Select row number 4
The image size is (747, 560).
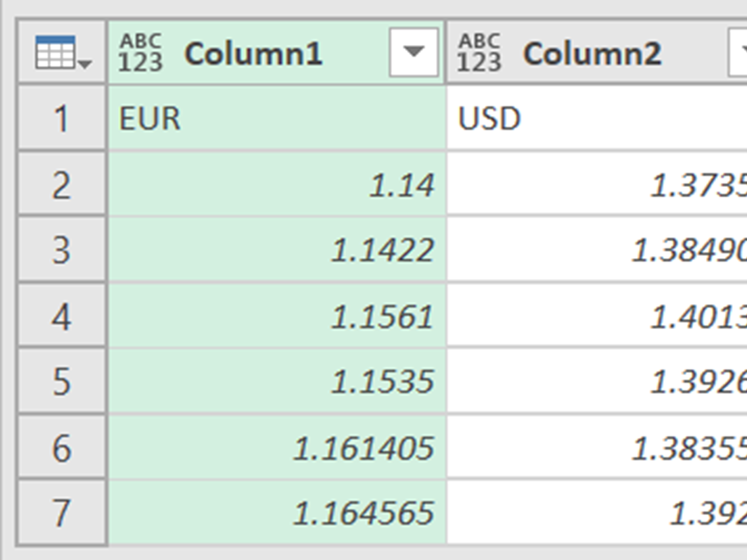point(62,316)
